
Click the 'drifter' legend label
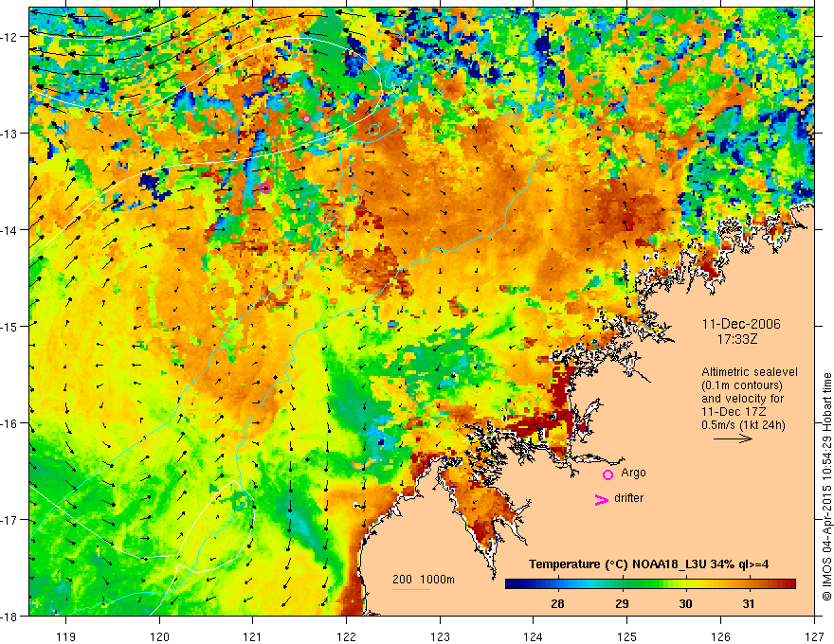pyautogui.click(x=628, y=498)
